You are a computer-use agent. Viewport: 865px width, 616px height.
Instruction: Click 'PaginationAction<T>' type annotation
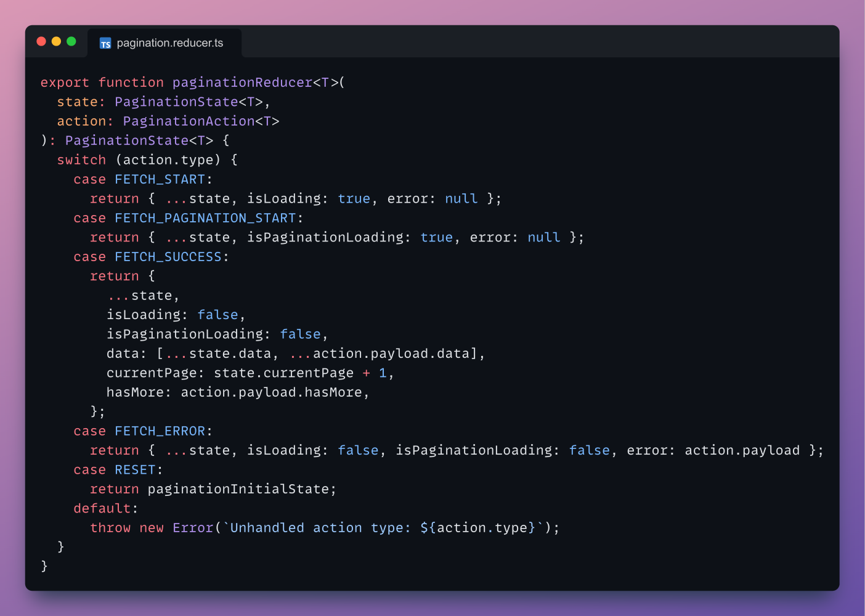pyautogui.click(x=201, y=121)
